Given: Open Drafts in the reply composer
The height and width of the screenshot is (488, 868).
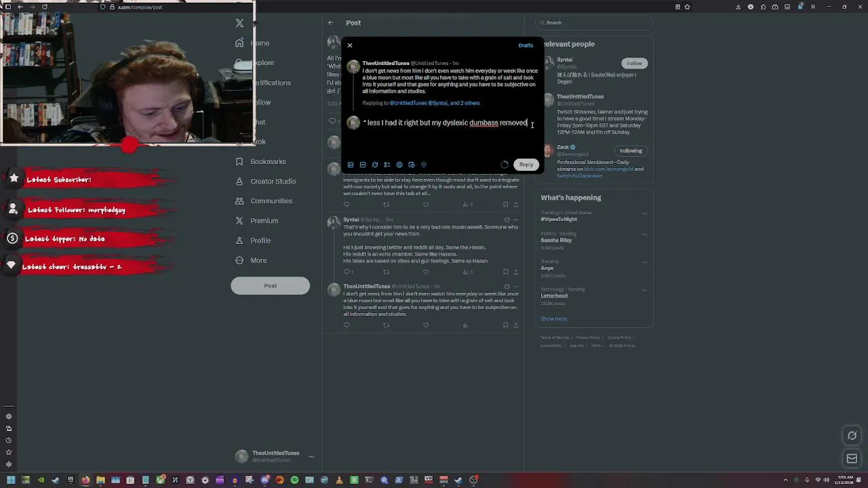Looking at the screenshot, I should [526, 45].
